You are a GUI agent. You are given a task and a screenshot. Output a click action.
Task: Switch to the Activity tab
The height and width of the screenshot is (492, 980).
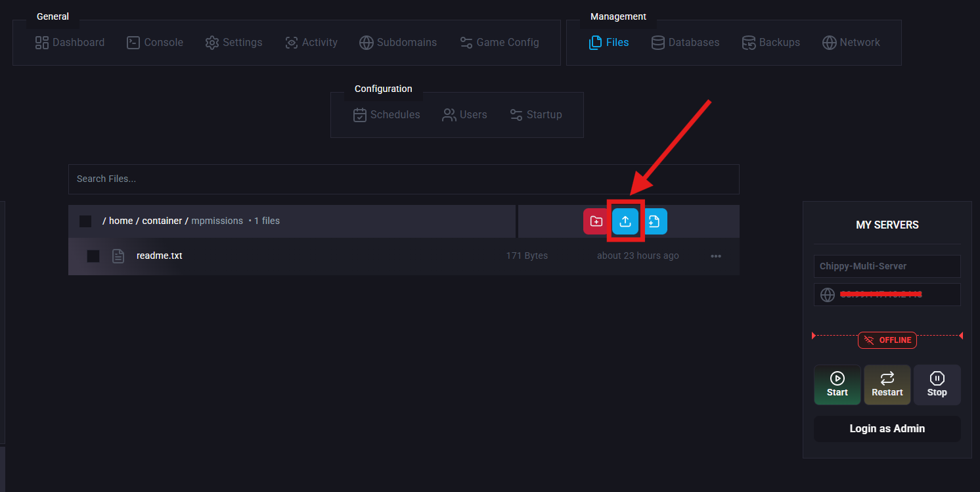(x=311, y=43)
